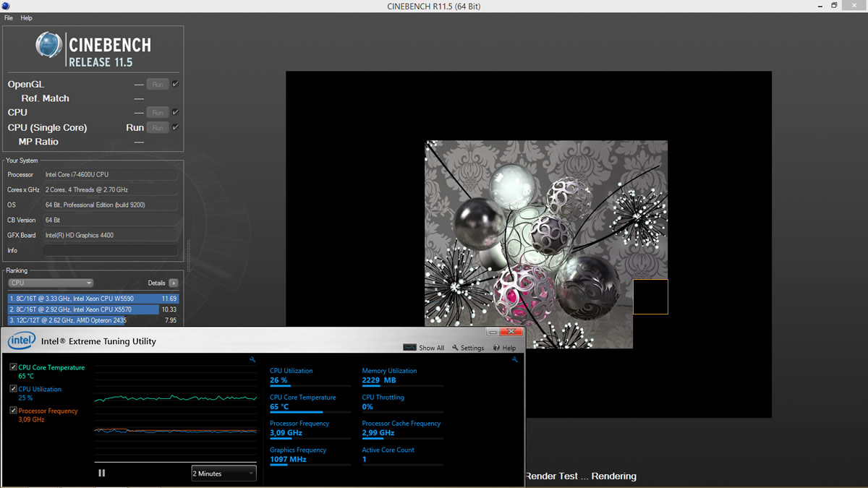Click the Active Core Count value
The image size is (868, 488).
(x=365, y=459)
